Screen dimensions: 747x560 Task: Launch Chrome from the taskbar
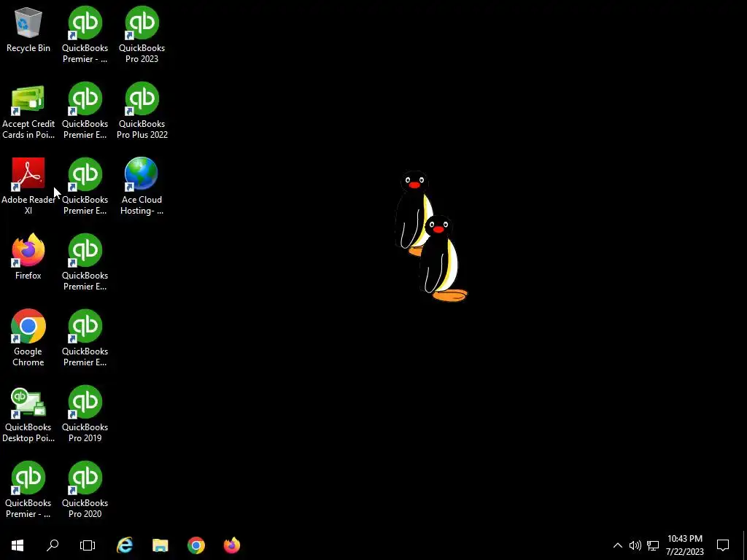[x=196, y=545]
